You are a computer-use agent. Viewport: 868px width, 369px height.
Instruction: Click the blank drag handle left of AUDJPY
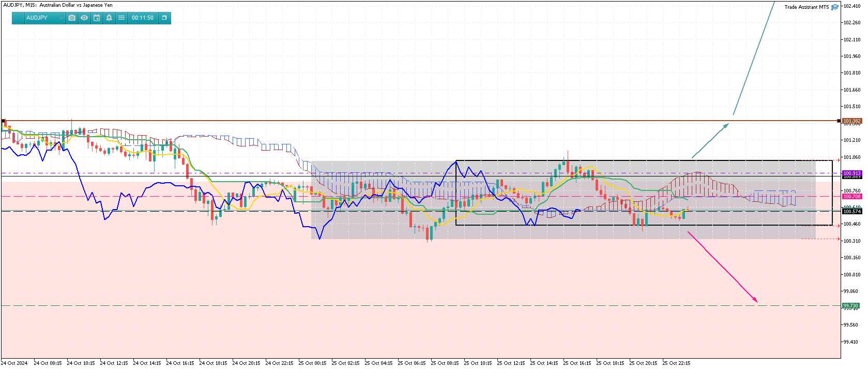(x=18, y=18)
